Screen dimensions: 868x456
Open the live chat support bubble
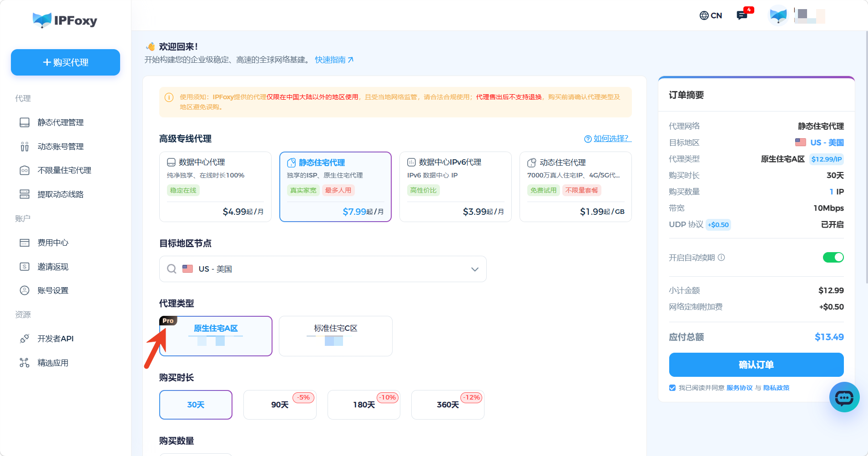click(844, 397)
